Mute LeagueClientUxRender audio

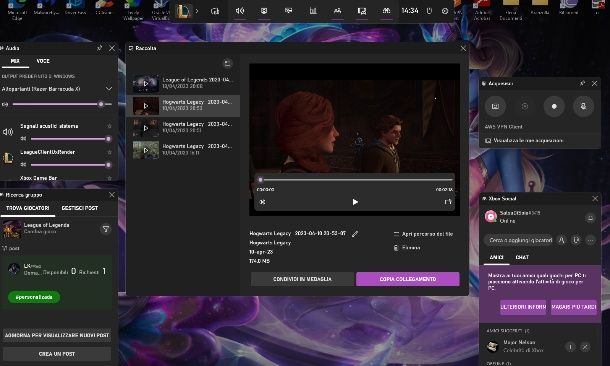pyautogui.click(x=23, y=165)
